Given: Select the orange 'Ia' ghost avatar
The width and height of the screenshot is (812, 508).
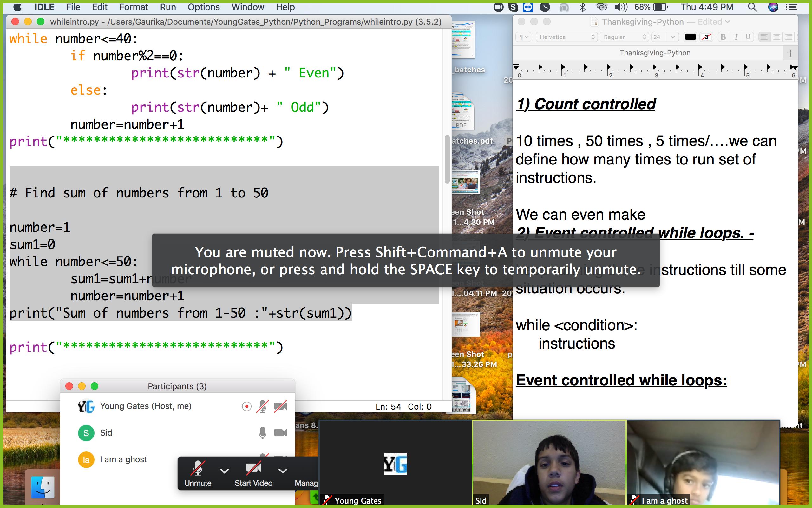Looking at the screenshot, I should (86, 460).
